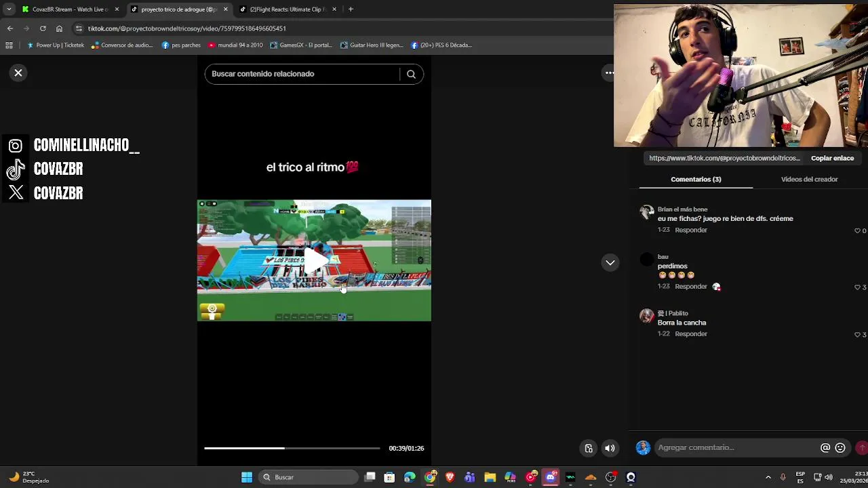
Task: Switch to Comentarios (3) tab
Action: 696,179
